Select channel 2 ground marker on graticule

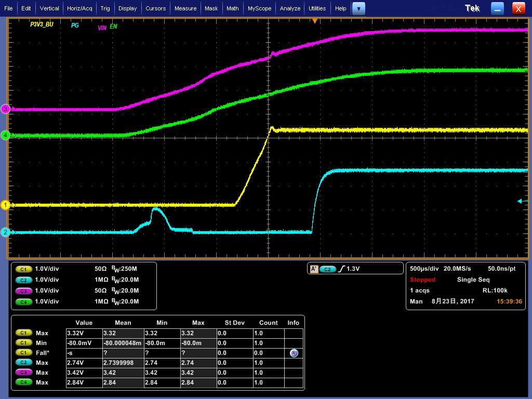pyautogui.click(x=5, y=232)
